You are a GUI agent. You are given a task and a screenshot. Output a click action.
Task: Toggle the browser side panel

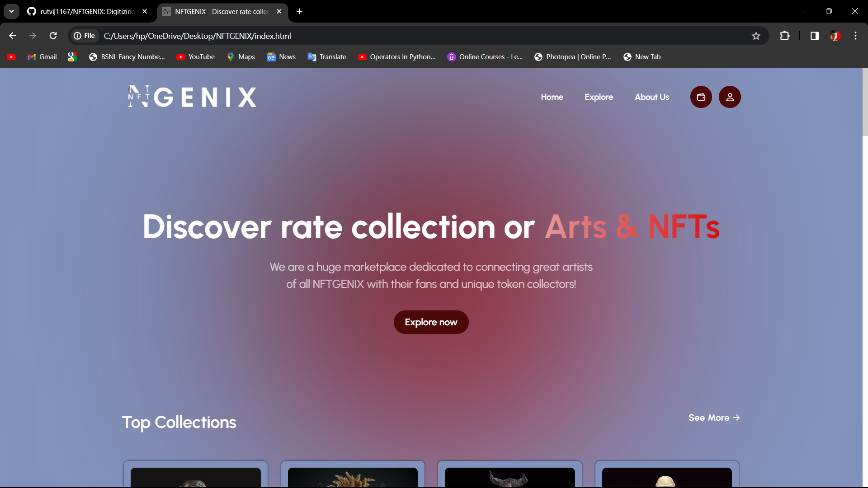pos(814,36)
